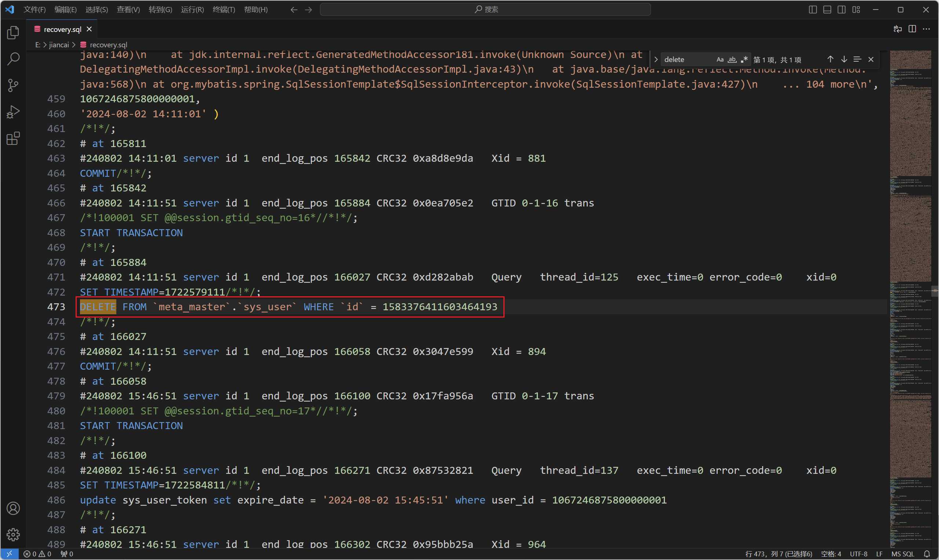
Task: Open the 终端(T) menu
Action: [223, 10]
